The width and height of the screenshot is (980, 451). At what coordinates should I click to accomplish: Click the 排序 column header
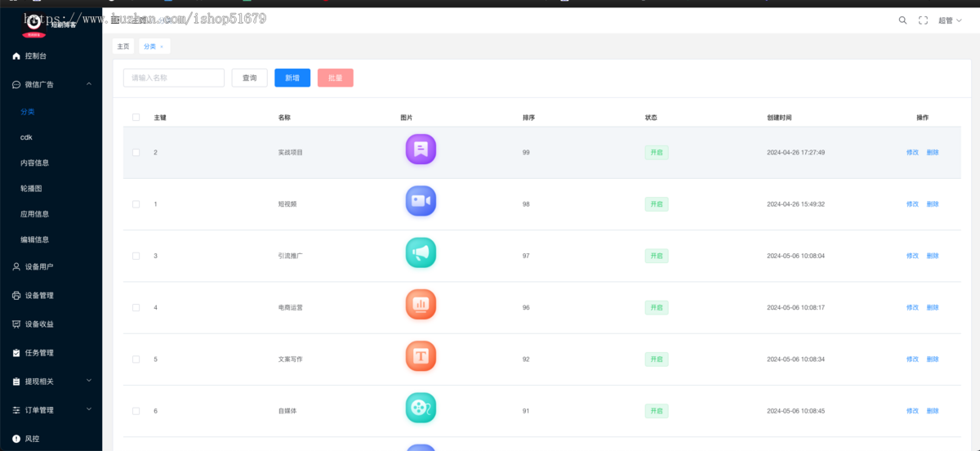coord(528,118)
